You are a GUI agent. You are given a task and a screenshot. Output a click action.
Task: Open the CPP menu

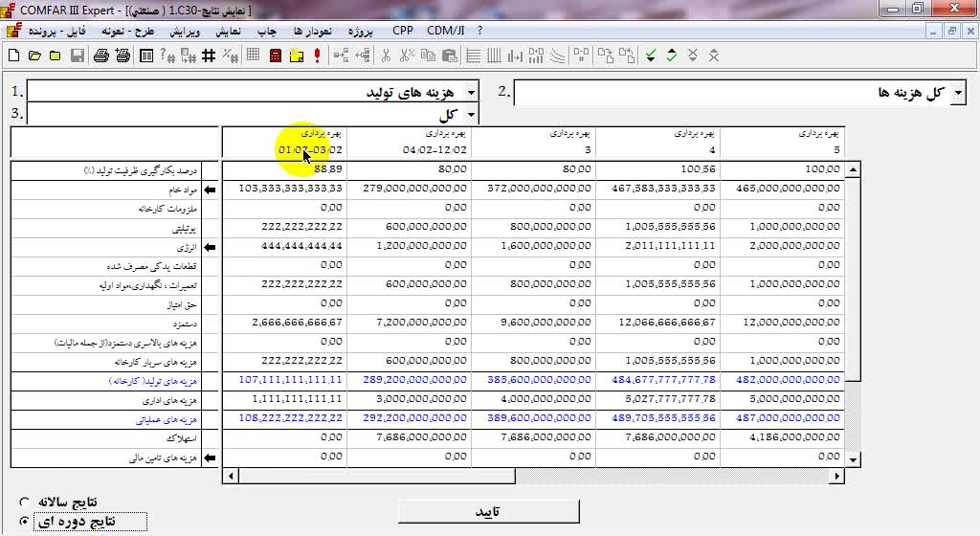pos(403,30)
